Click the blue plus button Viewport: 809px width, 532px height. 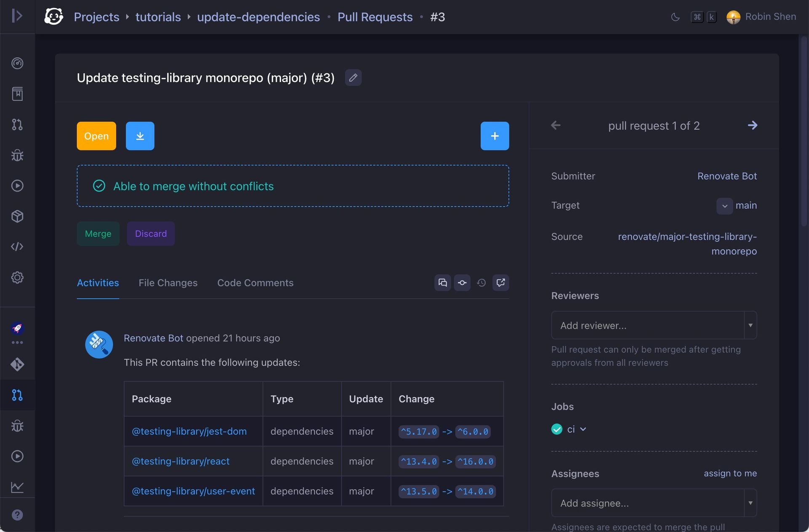(x=495, y=136)
